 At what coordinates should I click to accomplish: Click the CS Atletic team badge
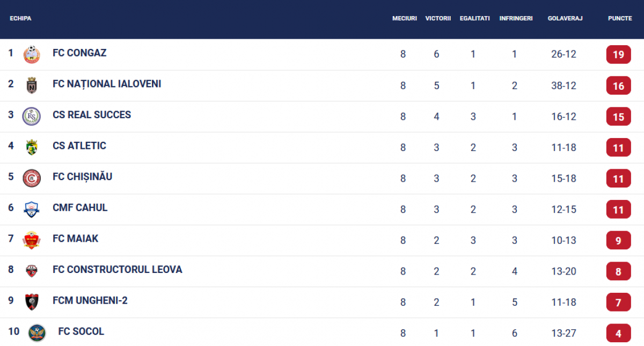click(32, 147)
